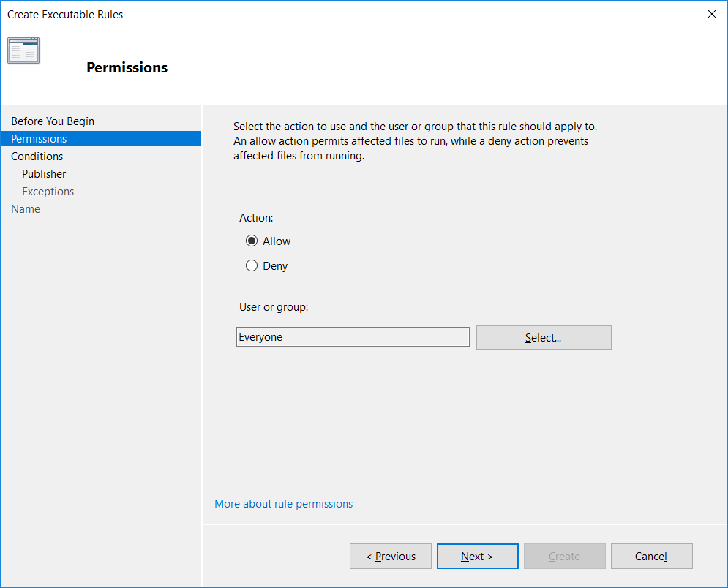The height and width of the screenshot is (588, 728).
Task: Open the Select... user or group dialog
Action: (544, 337)
